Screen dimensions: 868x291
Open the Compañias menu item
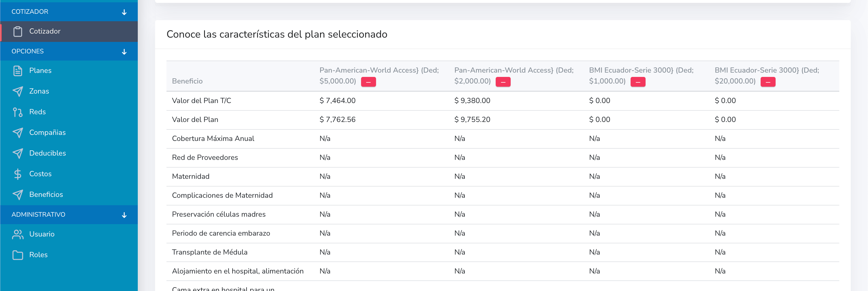48,132
